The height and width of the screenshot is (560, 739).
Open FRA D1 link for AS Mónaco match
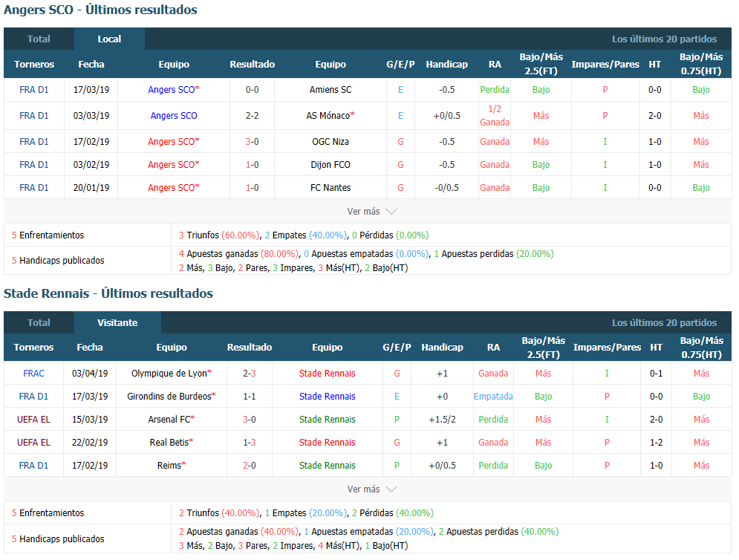pyautogui.click(x=34, y=115)
